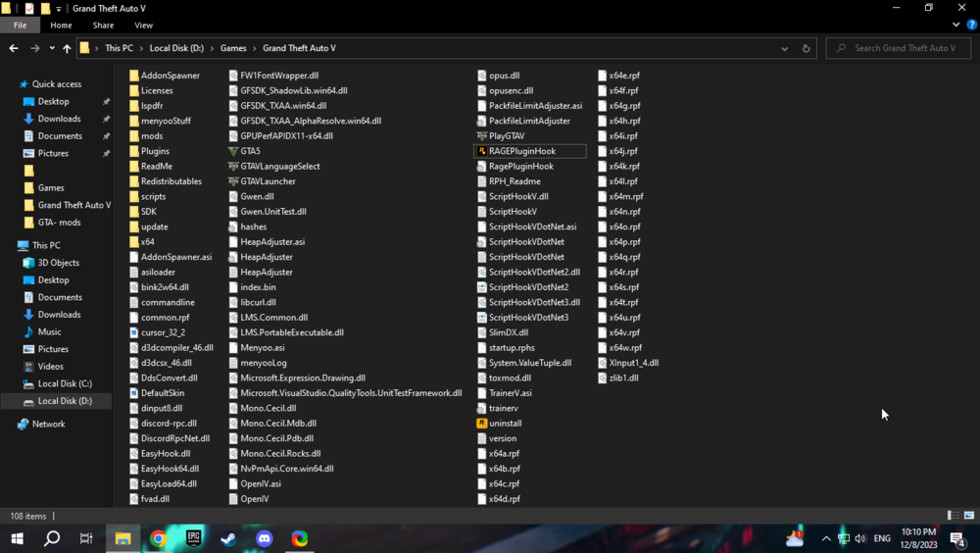The height and width of the screenshot is (553, 980).
Task: Select the GTAVLauncher application icon
Action: 233,181
